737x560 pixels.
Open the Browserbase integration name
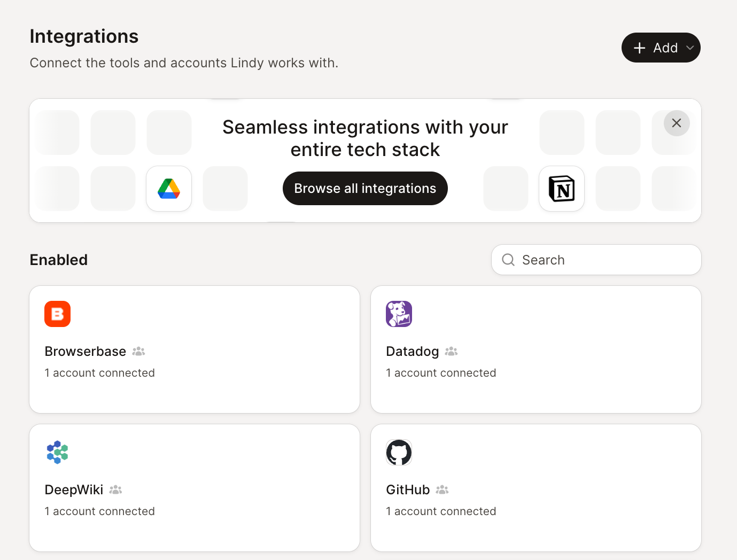coord(86,351)
